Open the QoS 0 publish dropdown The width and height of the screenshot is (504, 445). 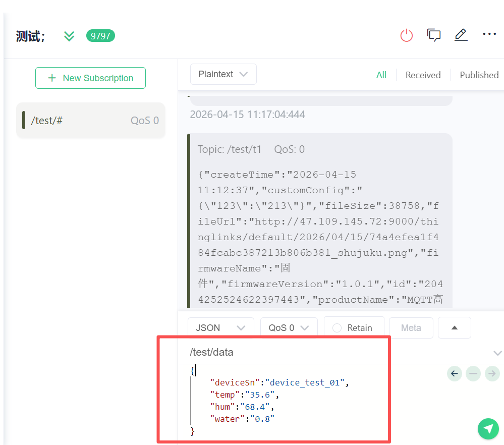pyautogui.click(x=289, y=328)
